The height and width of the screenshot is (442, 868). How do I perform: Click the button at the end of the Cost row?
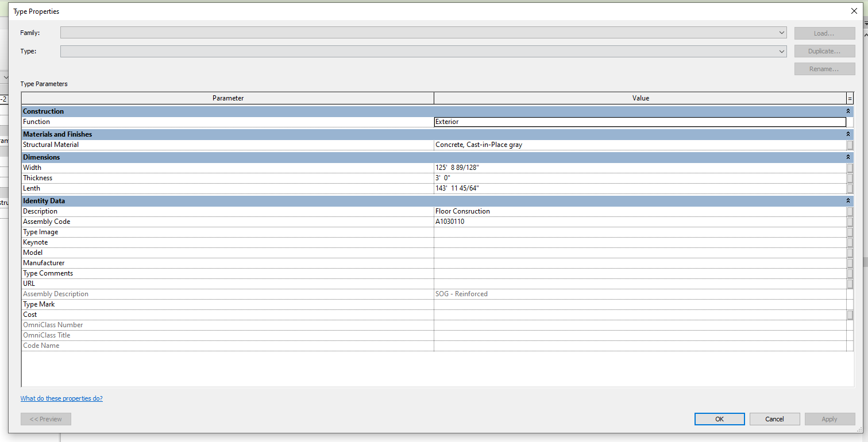click(x=850, y=314)
